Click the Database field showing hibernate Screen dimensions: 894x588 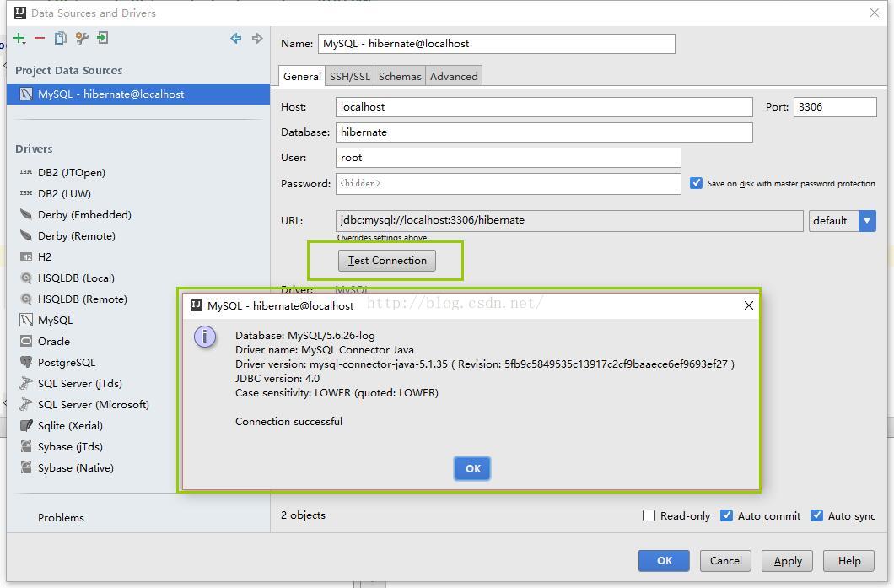(x=544, y=132)
